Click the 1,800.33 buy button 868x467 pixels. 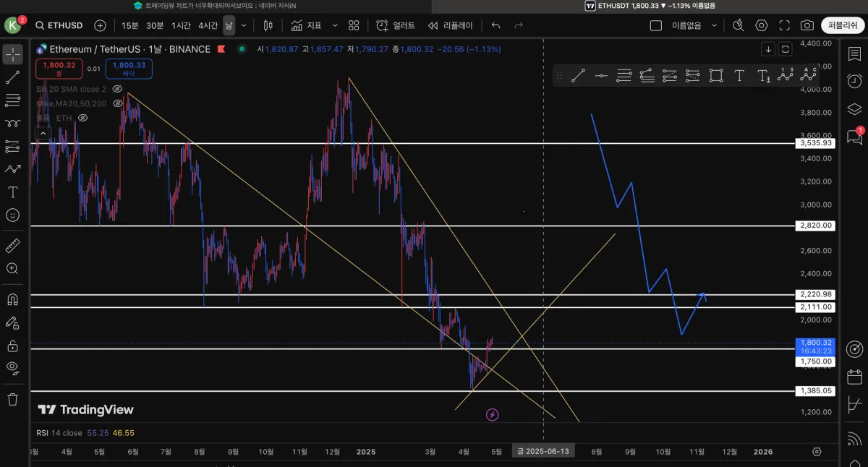coord(129,69)
